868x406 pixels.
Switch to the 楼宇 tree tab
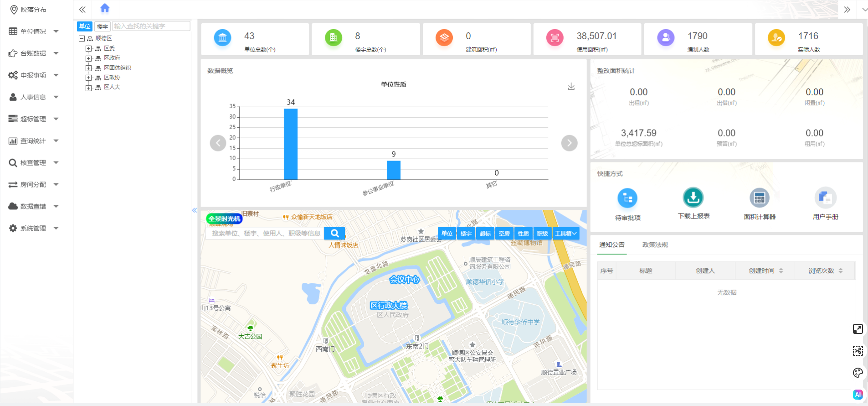tap(103, 26)
